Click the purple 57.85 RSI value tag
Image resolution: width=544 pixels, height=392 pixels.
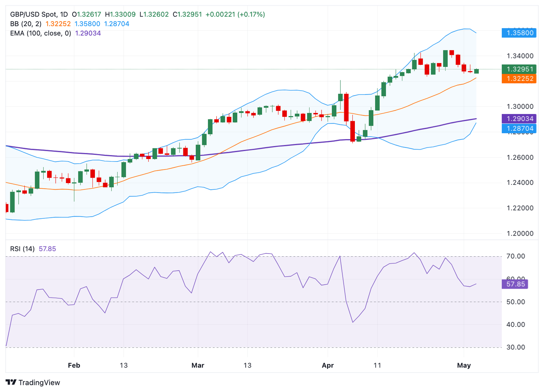[x=515, y=284]
